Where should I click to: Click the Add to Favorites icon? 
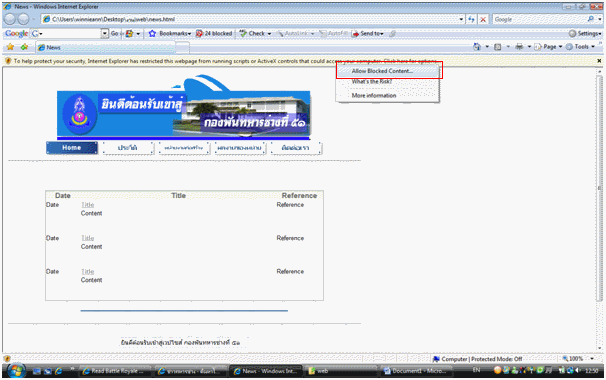click(x=24, y=47)
